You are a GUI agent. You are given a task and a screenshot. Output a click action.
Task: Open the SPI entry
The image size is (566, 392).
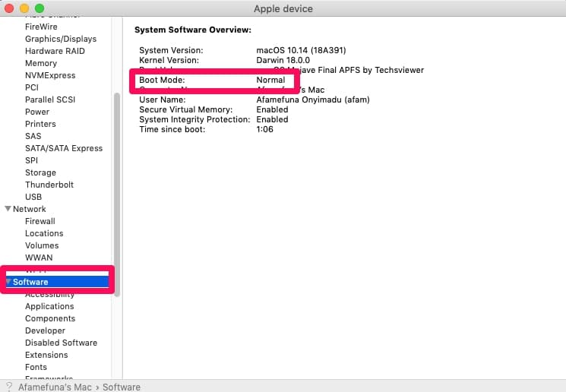(31, 160)
